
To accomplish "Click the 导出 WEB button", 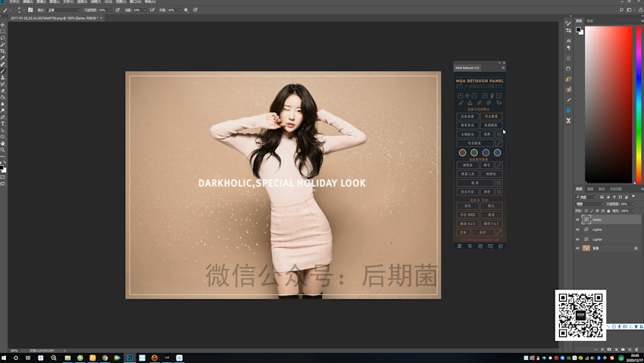I will [467, 214].
